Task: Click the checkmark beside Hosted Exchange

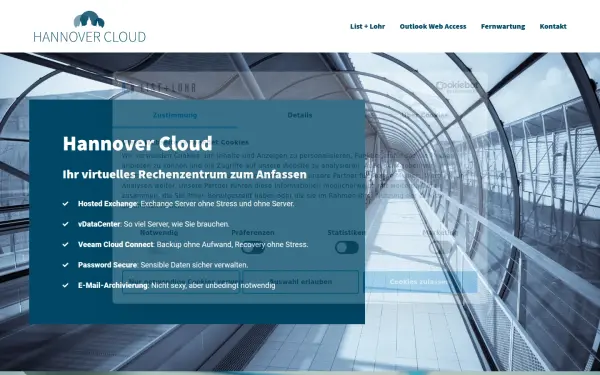Action: (65, 204)
